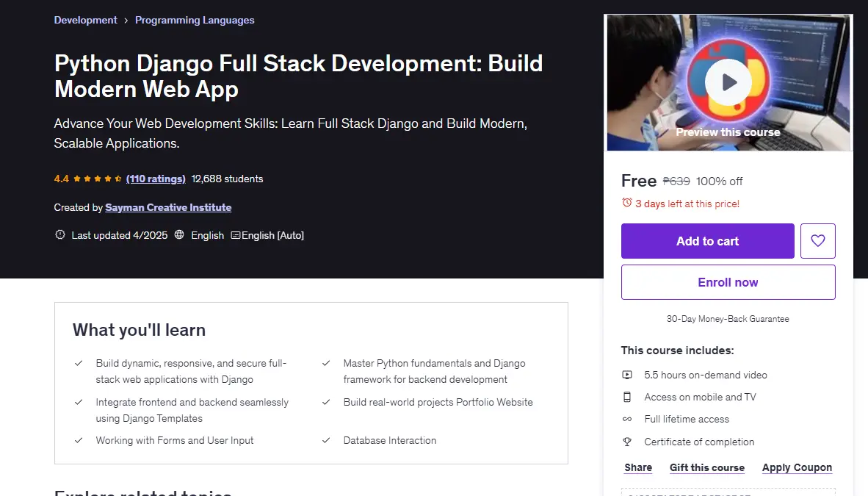Open the 110 ratings link
This screenshot has width=868, height=496.
point(156,179)
